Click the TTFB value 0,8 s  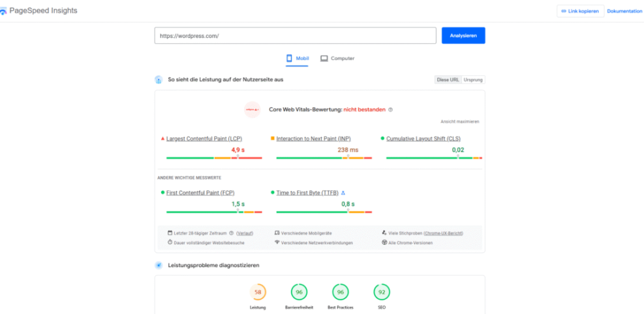348,204
